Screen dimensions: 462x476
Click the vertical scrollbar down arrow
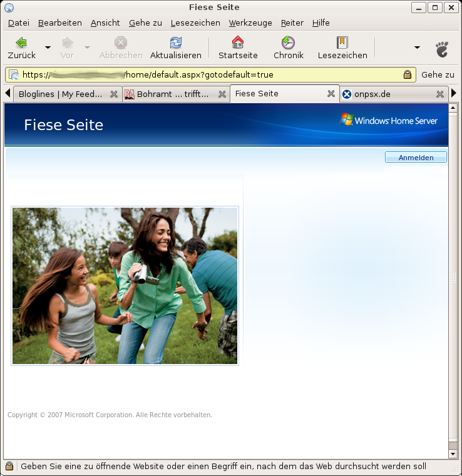(x=453, y=453)
